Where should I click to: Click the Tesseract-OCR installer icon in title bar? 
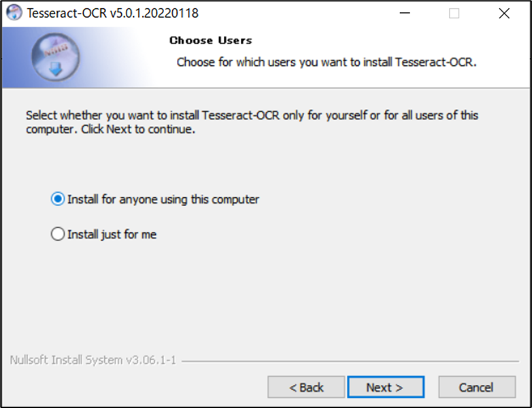point(14,13)
